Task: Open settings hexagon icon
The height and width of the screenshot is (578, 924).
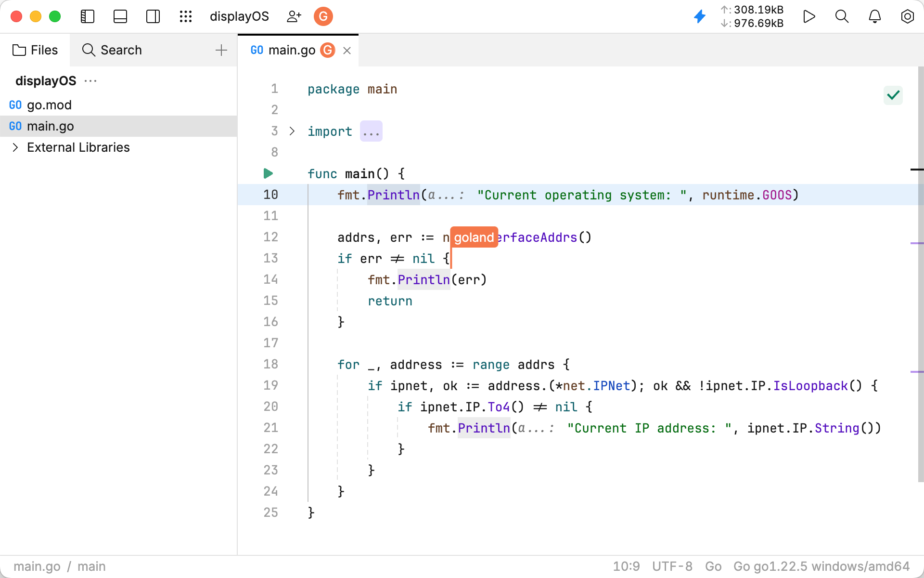Action: (x=907, y=16)
